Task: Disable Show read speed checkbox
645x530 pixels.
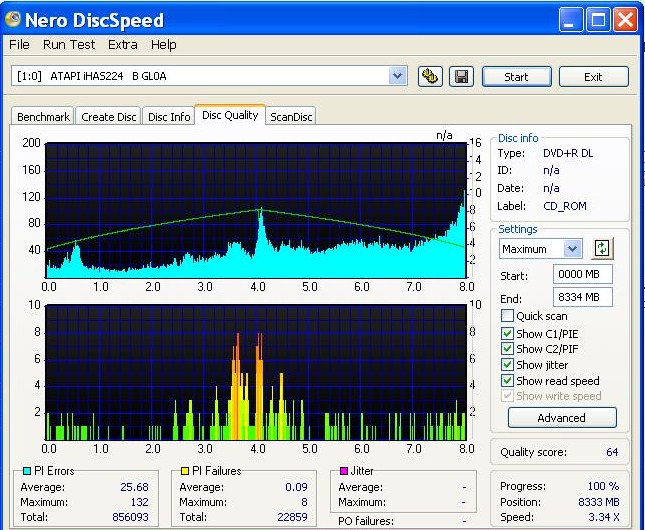Action: [507, 381]
